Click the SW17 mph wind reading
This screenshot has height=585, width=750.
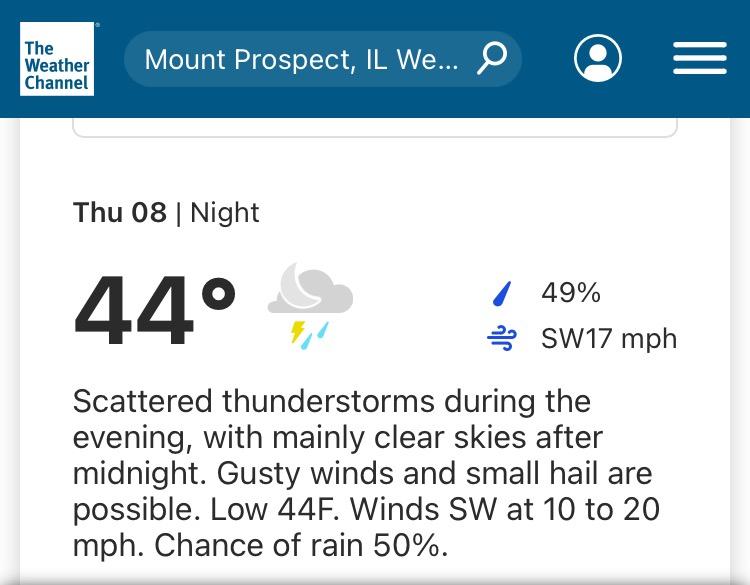point(609,339)
